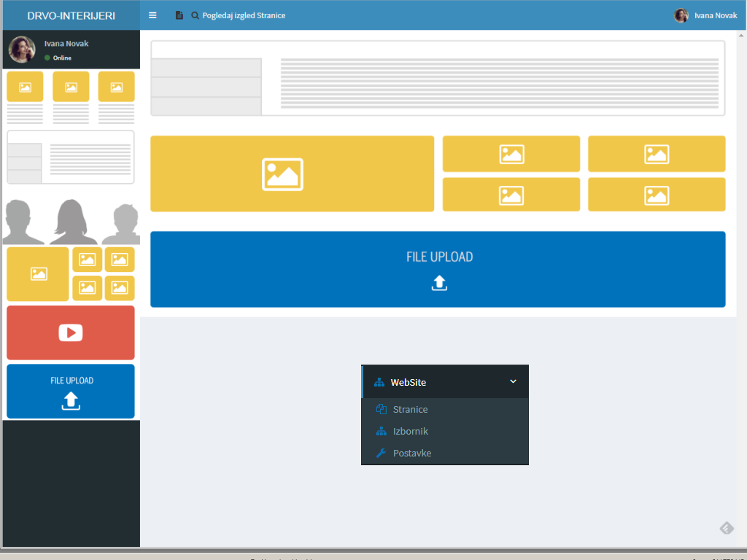Viewport: 747px width, 560px height.
Task: Click the bottom-right corner tag icon
Action: pos(727,528)
